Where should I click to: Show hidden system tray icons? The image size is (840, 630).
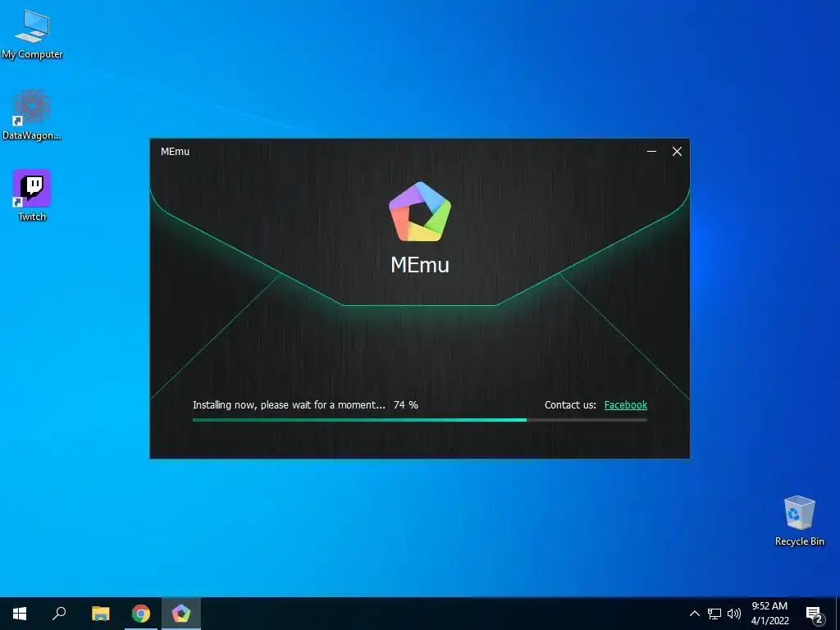coord(694,614)
